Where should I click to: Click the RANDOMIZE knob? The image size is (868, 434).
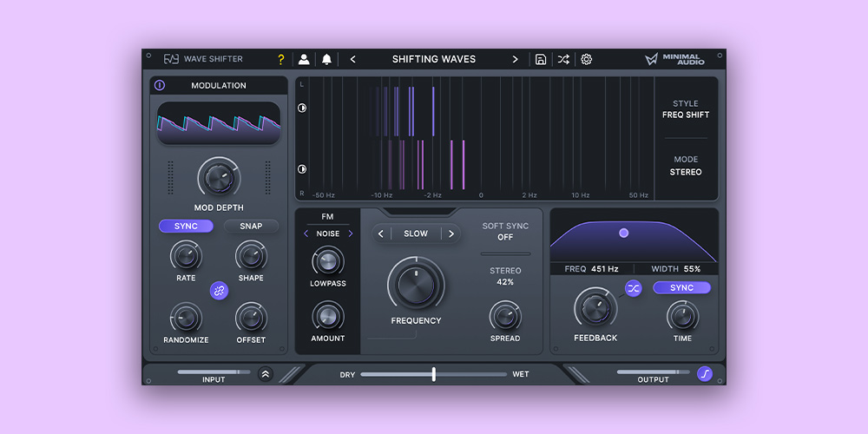click(x=186, y=318)
